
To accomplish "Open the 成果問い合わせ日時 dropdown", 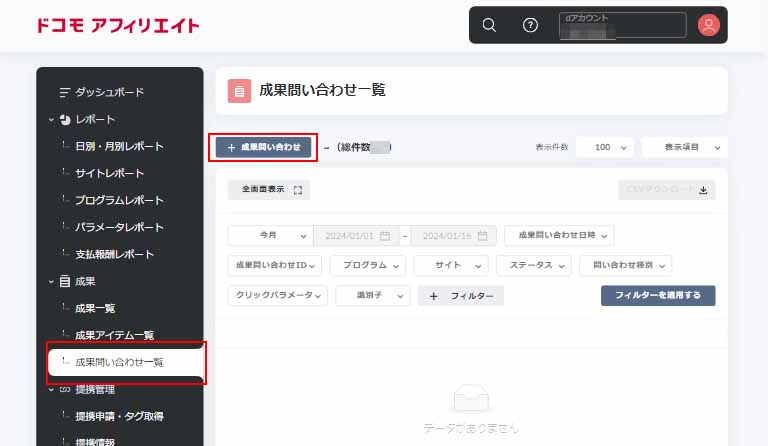I will (x=559, y=235).
